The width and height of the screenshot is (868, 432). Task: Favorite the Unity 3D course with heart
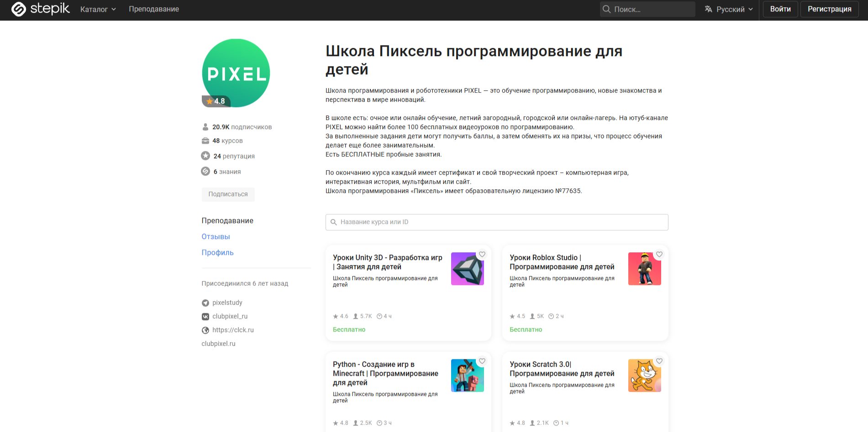[x=482, y=255]
